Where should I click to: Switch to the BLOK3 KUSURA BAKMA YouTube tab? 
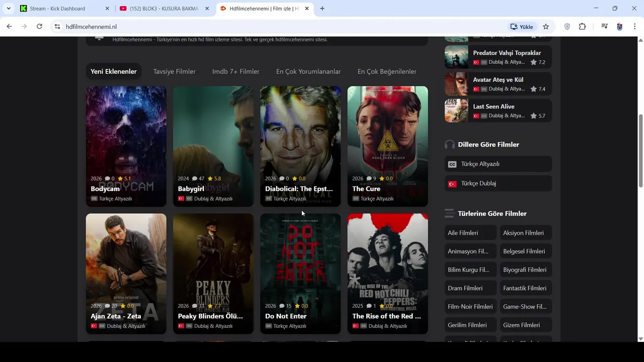tap(164, 9)
